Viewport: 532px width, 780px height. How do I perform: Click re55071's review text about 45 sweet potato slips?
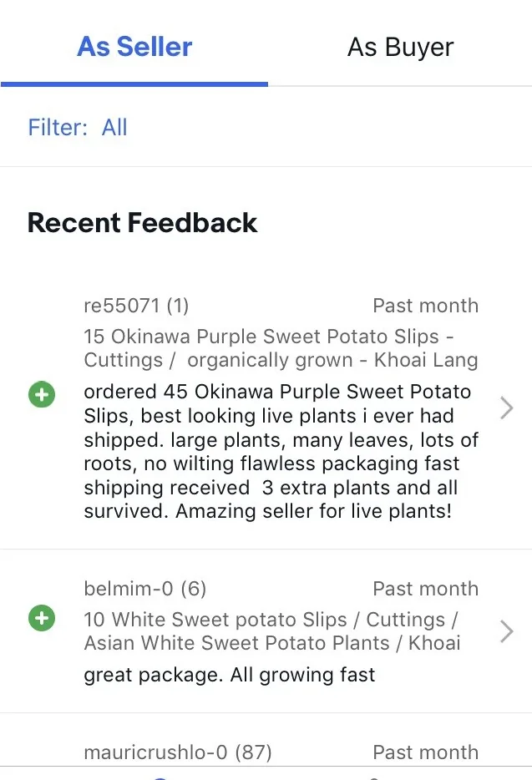280,451
